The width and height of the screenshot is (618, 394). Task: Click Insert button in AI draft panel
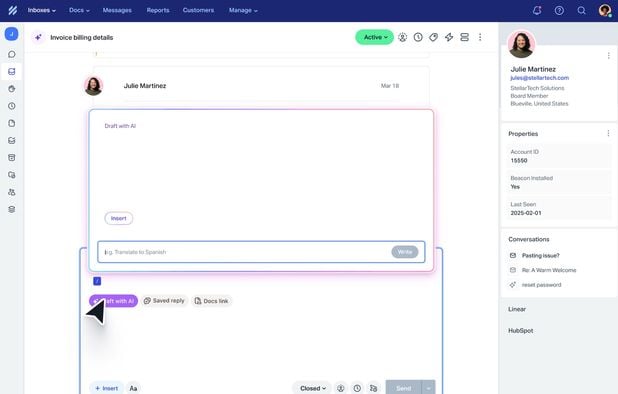click(x=119, y=218)
